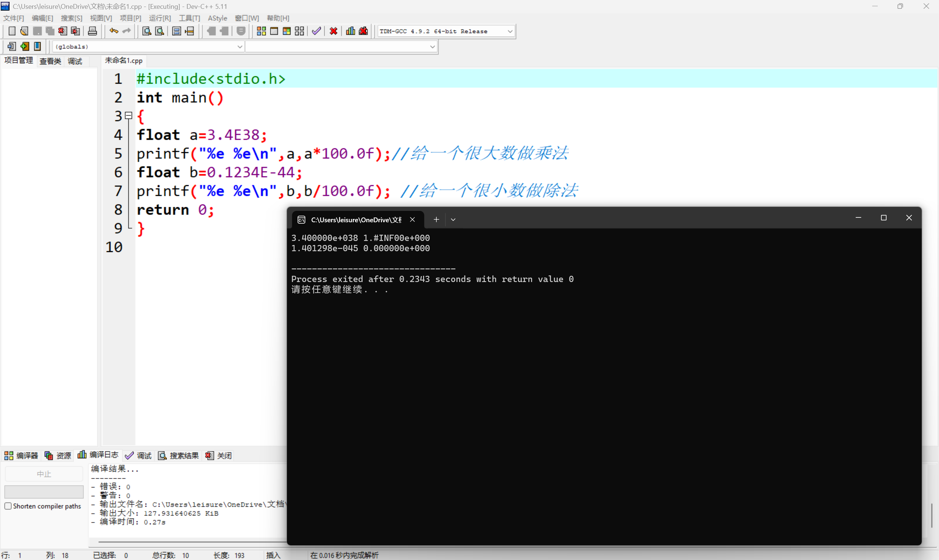Open the 运行[R] menu
The width and height of the screenshot is (939, 560).
160,18
